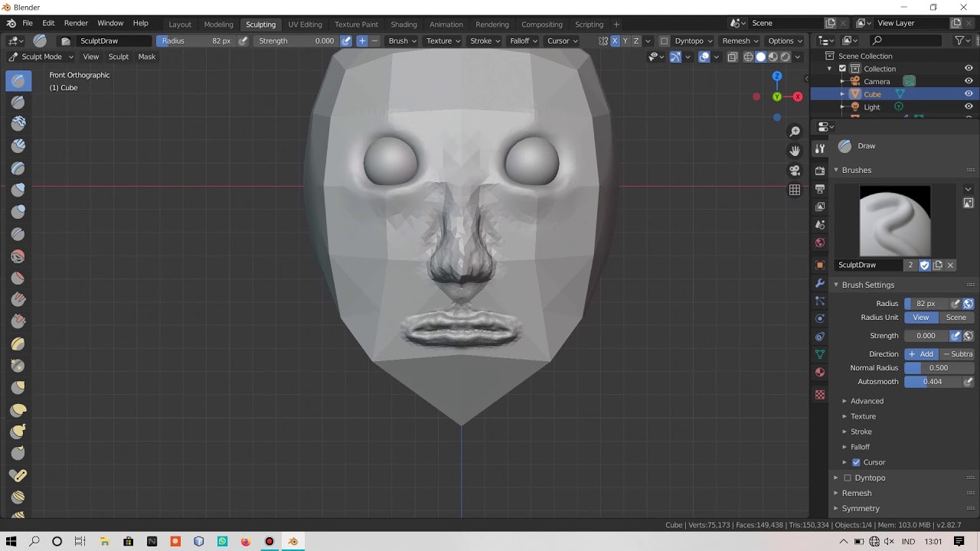Hide the Camera object in outliner
The height and width of the screenshot is (551, 980).
(969, 81)
